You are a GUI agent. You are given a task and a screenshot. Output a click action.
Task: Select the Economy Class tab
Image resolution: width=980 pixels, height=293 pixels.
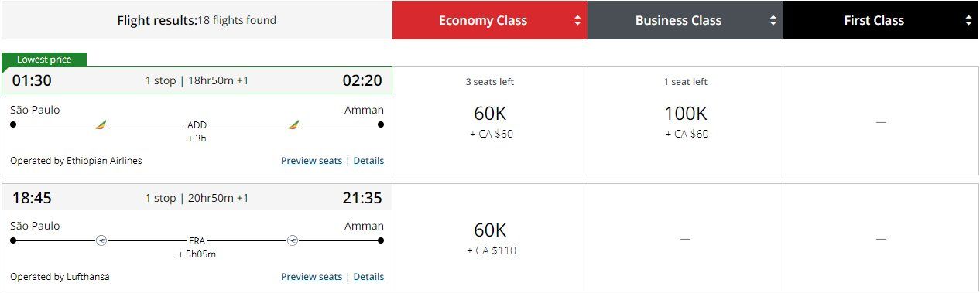click(x=490, y=20)
